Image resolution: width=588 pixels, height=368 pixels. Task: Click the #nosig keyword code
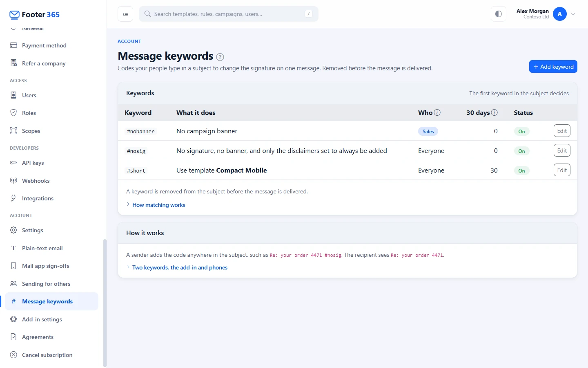136,151
